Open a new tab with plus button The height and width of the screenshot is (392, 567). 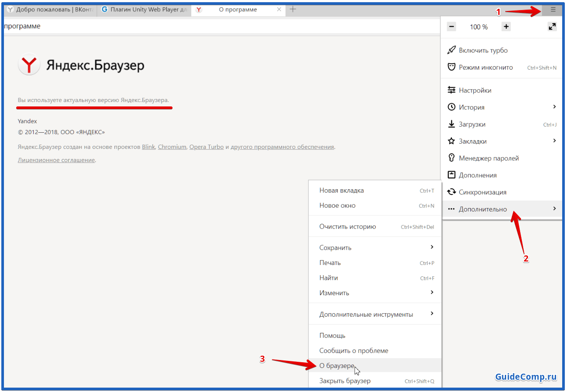(293, 9)
